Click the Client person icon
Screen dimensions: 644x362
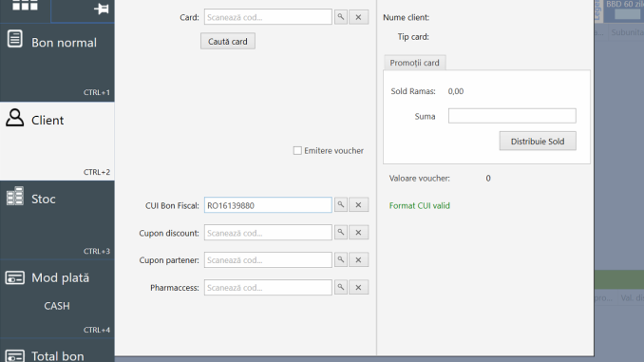pyautogui.click(x=15, y=118)
